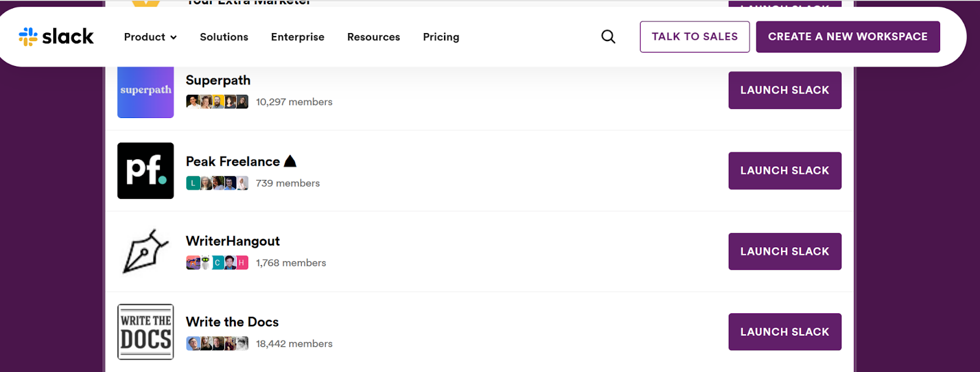Click Superpath member avatars
Viewport: 980px width, 372px height.
(x=217, y=102)
